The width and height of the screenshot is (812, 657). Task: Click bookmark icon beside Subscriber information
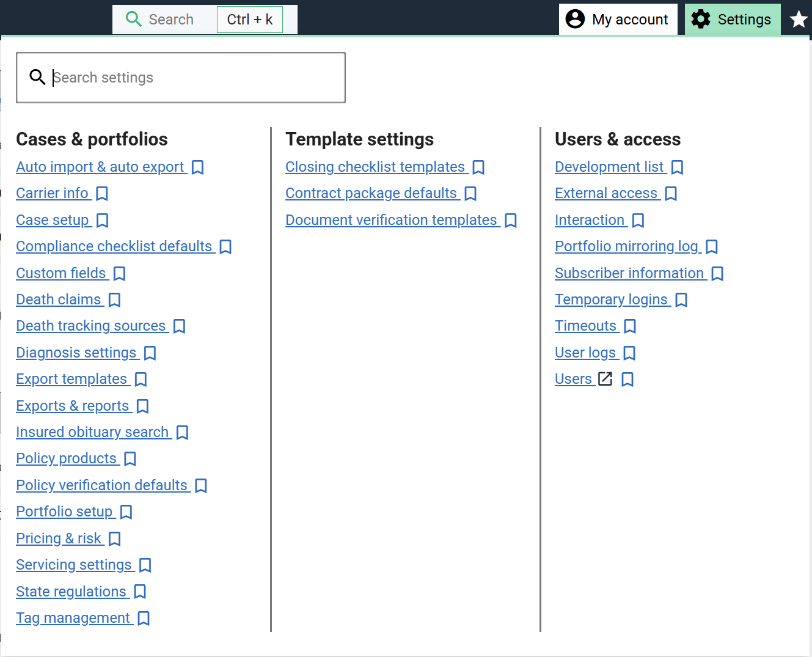tap(717, 274)
